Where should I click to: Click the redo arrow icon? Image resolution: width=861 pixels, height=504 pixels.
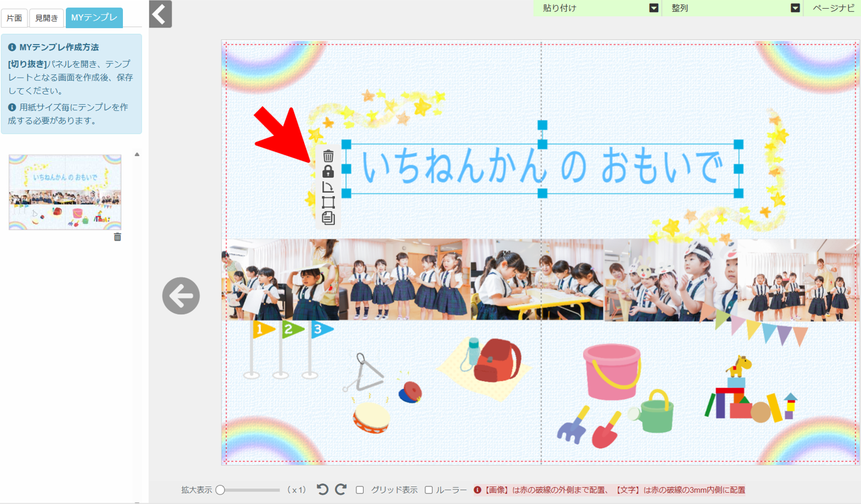pyautogui.click(x=341, y=490)
